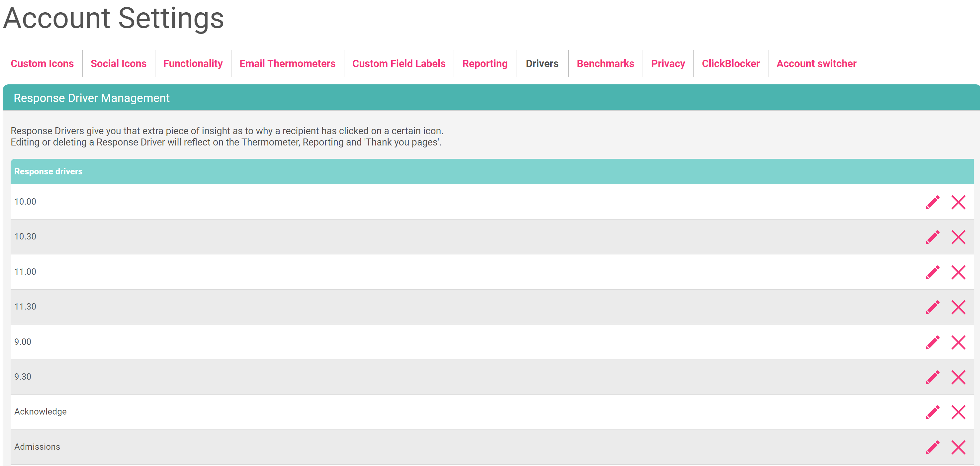Screen dimensions: 980x466
Task: Delete the Admissions response driver
Action: (x=958, y=447)
